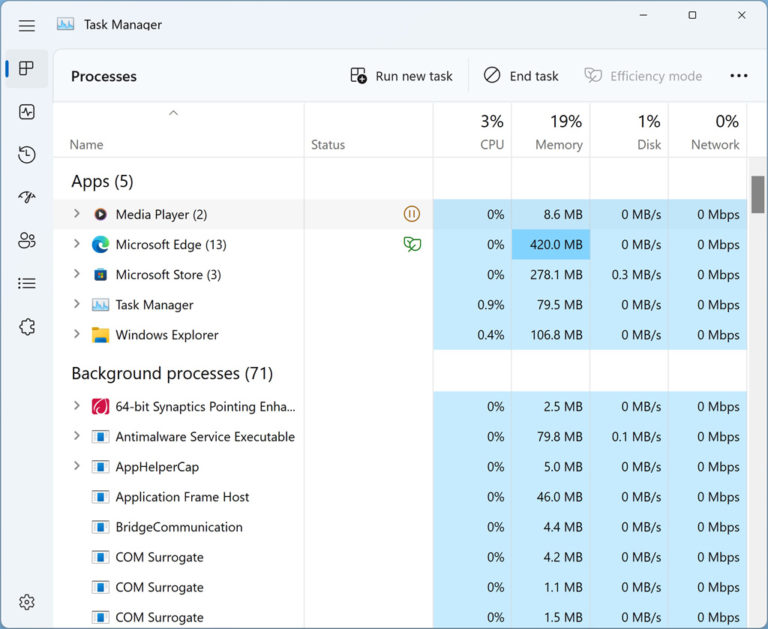Image resolution: width=768 pixels, height=629 pixels.
Task: Sort by the Status column header
Action: coord(328,145)
